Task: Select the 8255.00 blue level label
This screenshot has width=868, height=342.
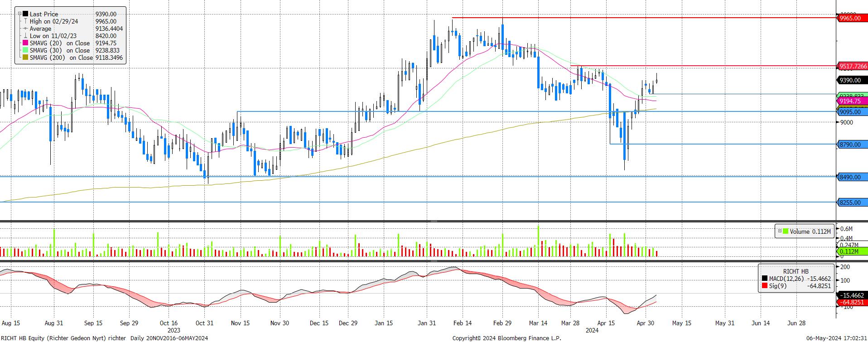Action: pyautogui.click(x=850, y=202)
